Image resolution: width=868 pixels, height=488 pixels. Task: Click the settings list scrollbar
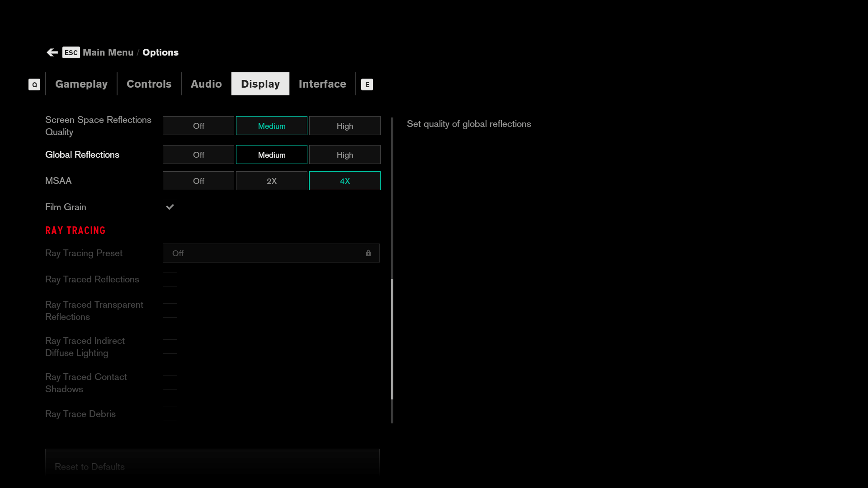(392, 339)
